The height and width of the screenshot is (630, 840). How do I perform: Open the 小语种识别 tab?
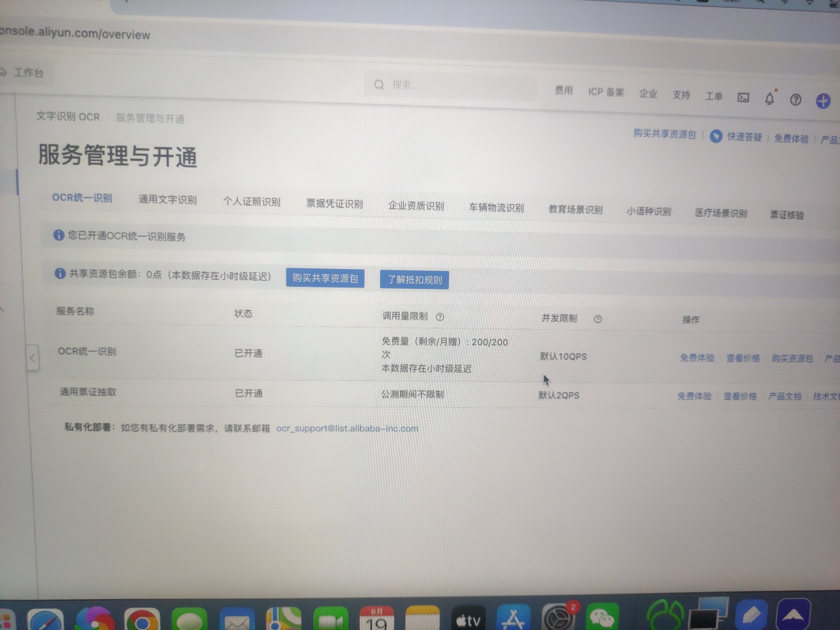point(648,211)
